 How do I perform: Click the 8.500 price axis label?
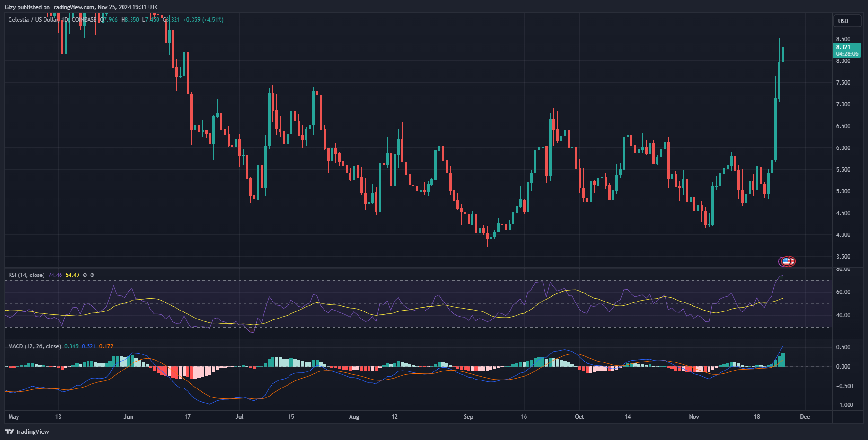(843, 39)
